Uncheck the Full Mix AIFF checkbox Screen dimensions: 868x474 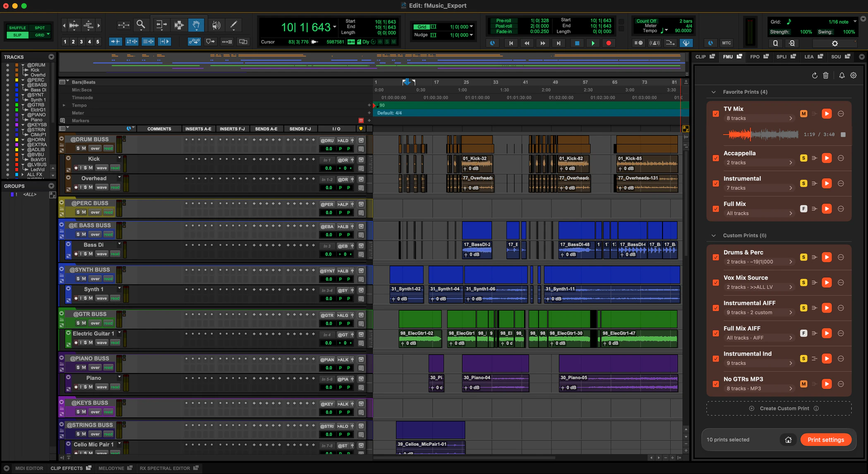click(x=716, y=333)
